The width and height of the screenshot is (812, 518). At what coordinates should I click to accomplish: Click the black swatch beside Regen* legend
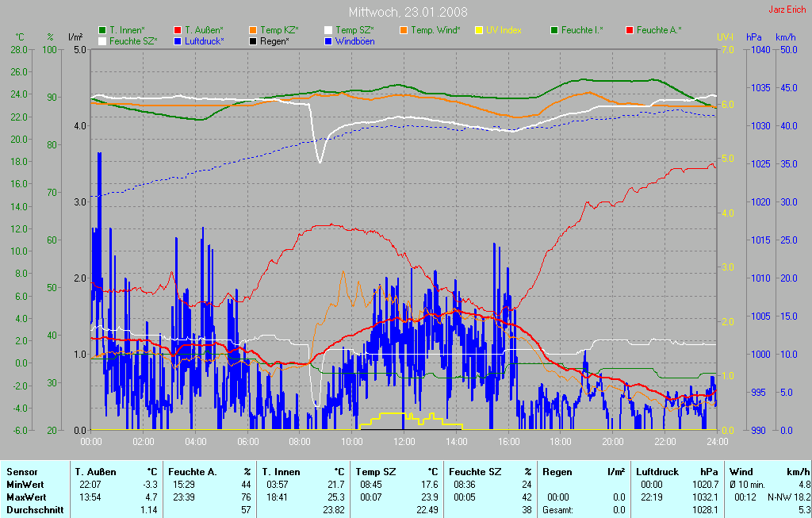pyautogui.click(x=253, y=41)
